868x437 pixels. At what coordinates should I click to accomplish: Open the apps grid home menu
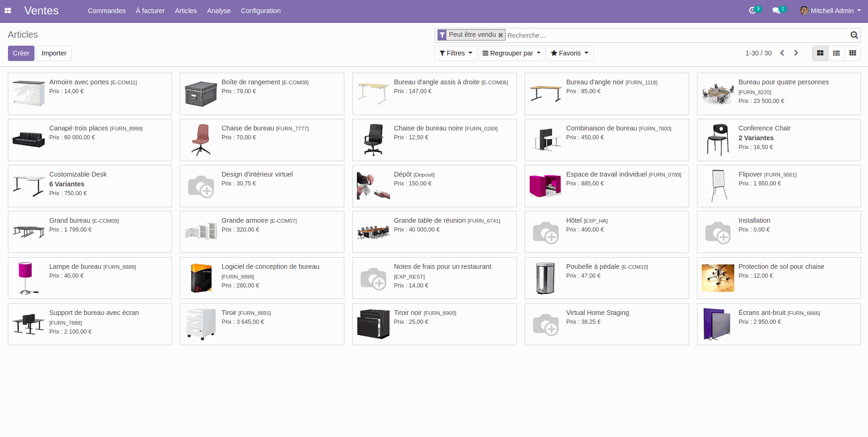[8, 11]
